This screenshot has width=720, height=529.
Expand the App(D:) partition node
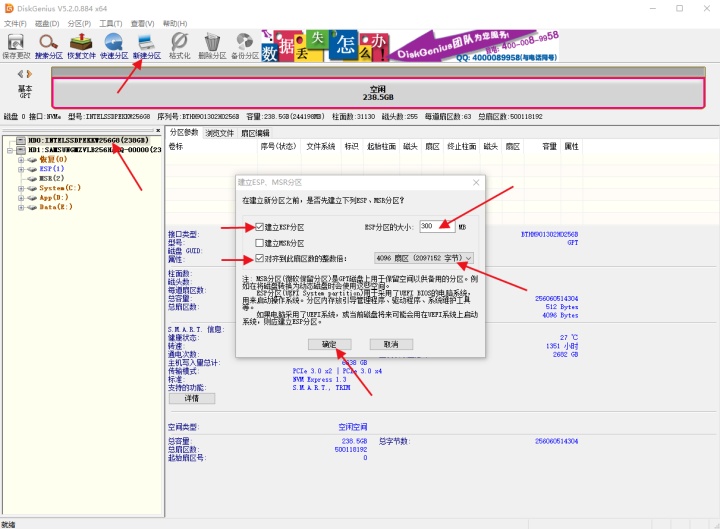[x=21, y=198]
